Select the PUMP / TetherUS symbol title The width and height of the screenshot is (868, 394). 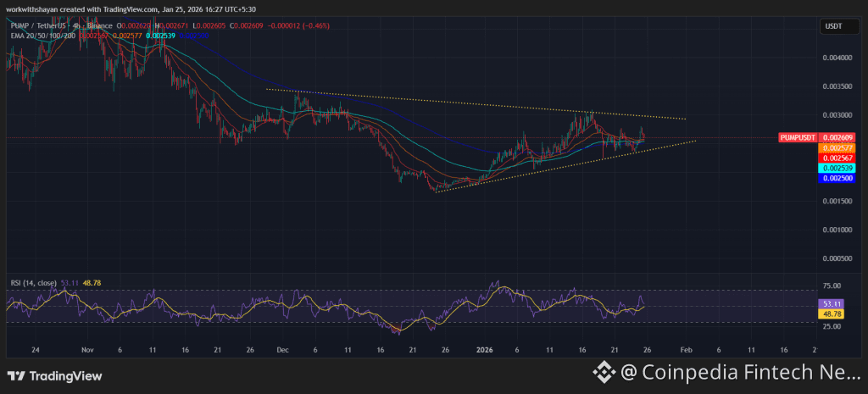(41, 26)
